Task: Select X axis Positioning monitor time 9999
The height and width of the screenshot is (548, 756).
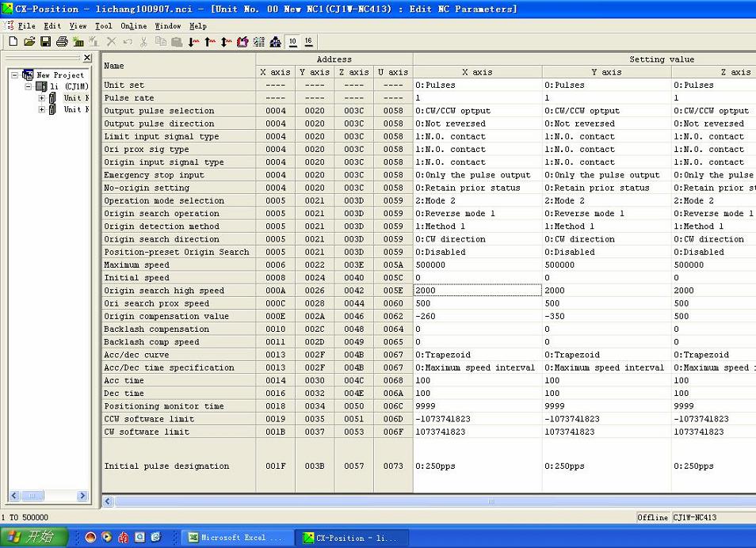Action: click(x=477, y=406)
